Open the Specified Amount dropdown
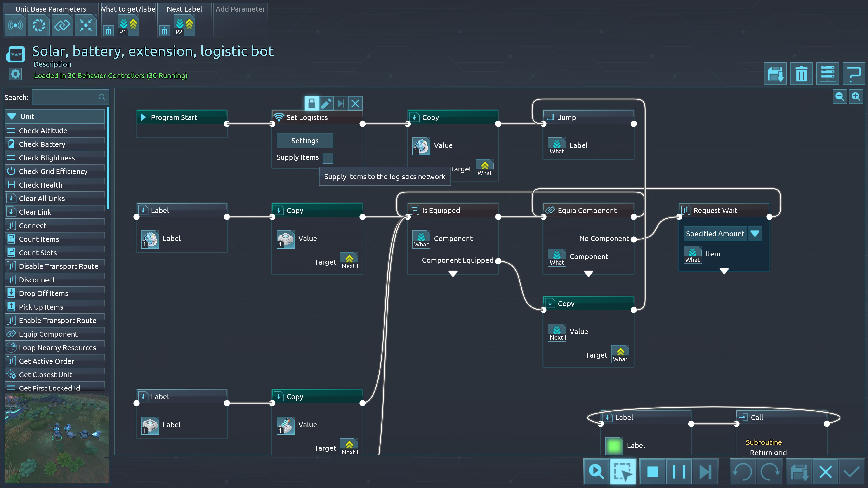The image size is (868, 488). pyautogui.click(x=755, y=234)
